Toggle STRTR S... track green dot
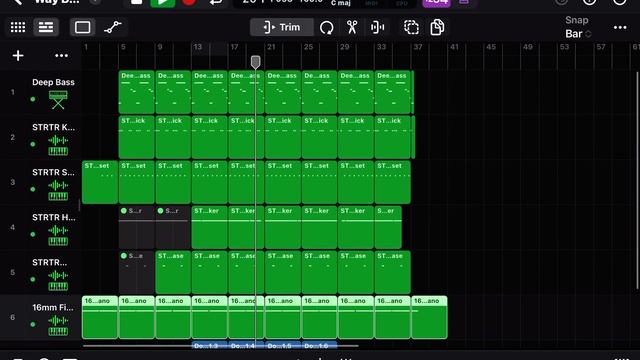 33,189
